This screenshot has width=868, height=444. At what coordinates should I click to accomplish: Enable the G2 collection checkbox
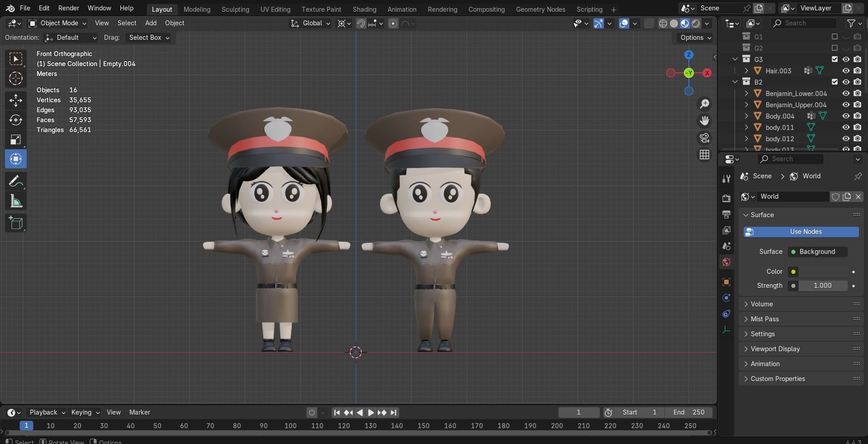pos(835,48)
